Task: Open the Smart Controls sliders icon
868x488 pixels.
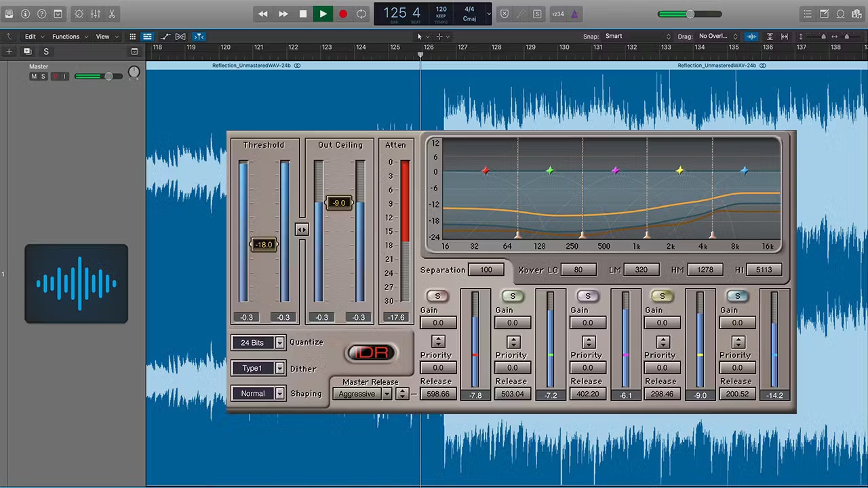Action: pos(96,14)
